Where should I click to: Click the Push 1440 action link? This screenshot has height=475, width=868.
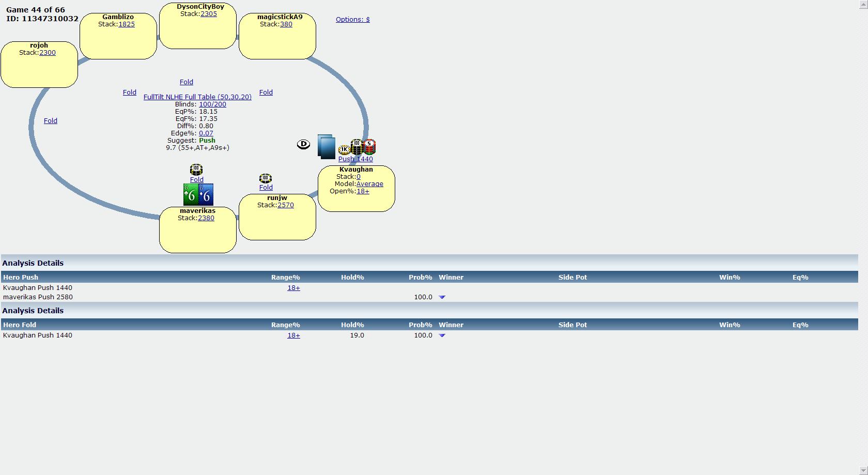click(355, 159)
